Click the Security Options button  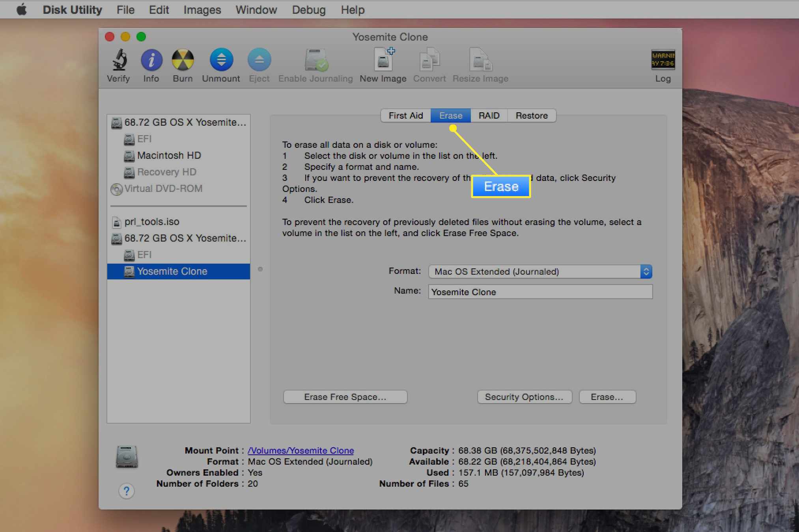pyautogui.click(x=524, y=397)
